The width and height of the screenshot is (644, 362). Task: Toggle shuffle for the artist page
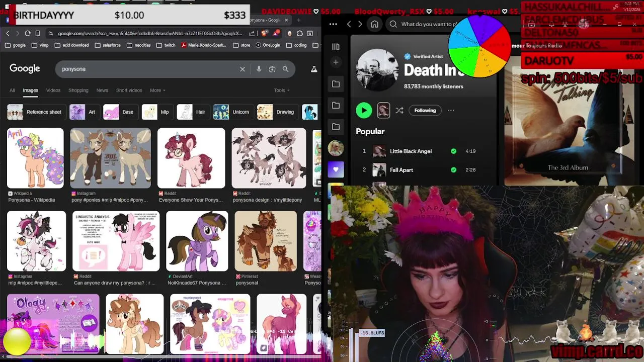click(x=399, y=110)
